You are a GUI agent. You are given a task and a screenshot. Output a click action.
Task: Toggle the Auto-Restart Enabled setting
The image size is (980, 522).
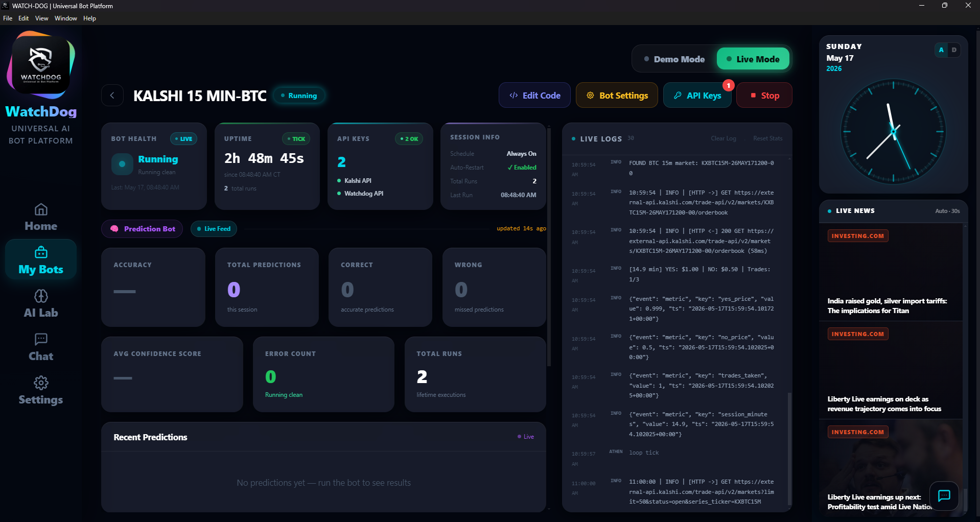click(522, 168)
